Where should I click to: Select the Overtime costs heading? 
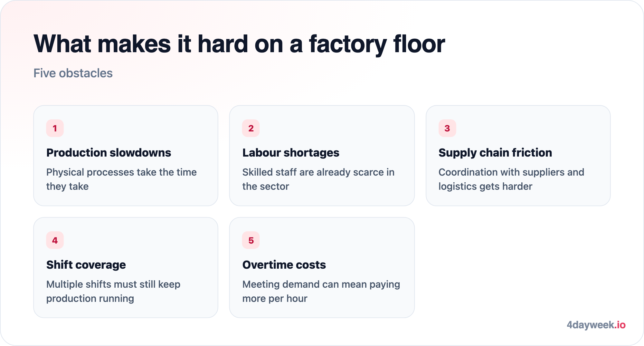(x=284, y=265)
